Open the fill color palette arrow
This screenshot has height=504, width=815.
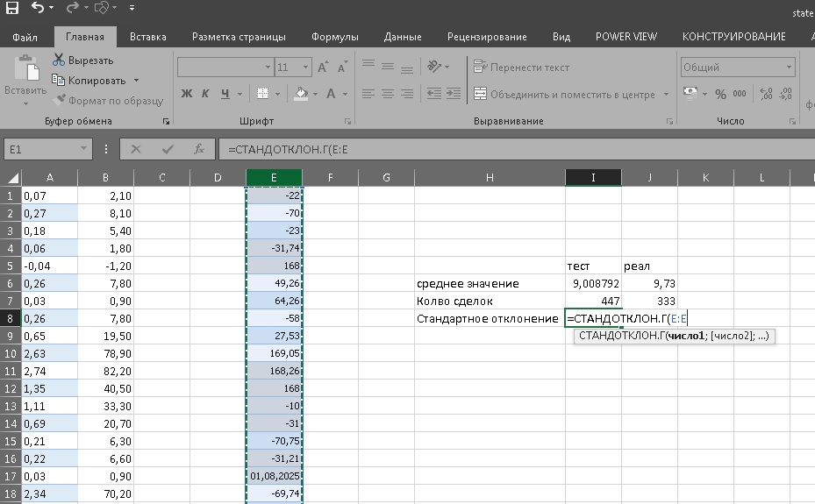coord(315,94)
